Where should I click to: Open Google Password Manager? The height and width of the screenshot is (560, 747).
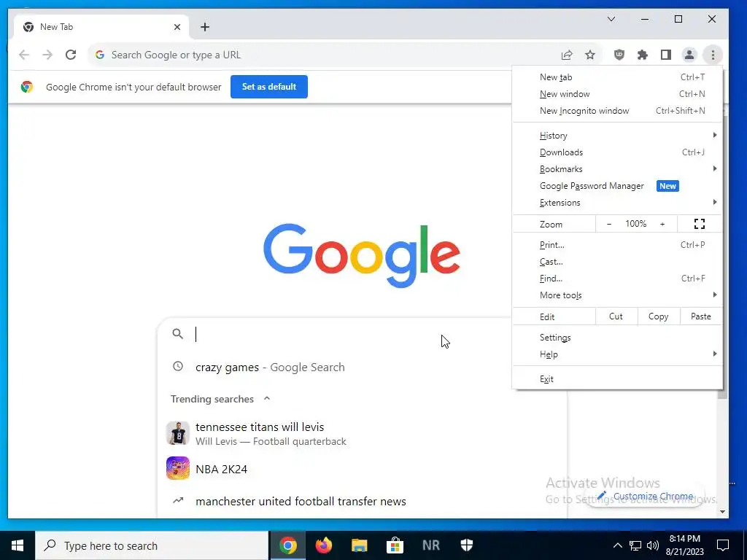(617, 186)
